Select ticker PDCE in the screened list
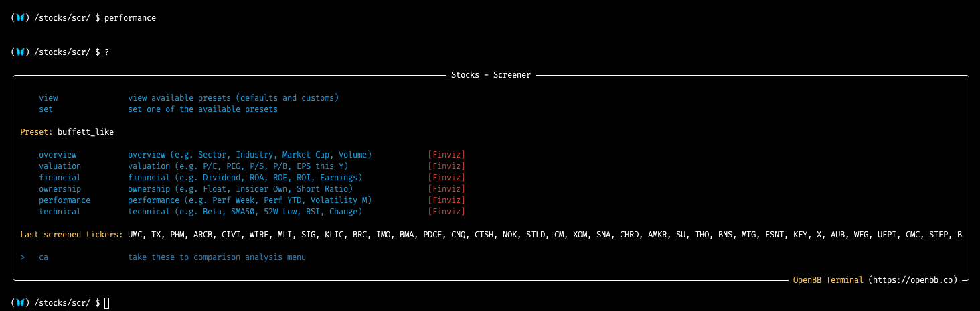Screen dimensions: 980x311 click(432, 235)
